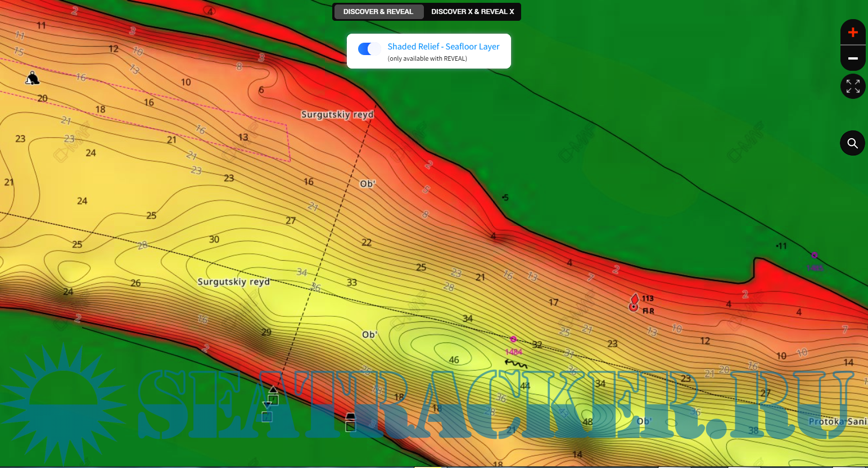The image size is (868, 468).
Task: Click the black bell buoy symbol
Action: point(32,78)
